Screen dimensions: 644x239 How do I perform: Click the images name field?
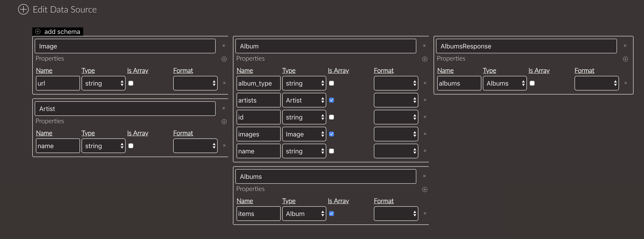258,134
